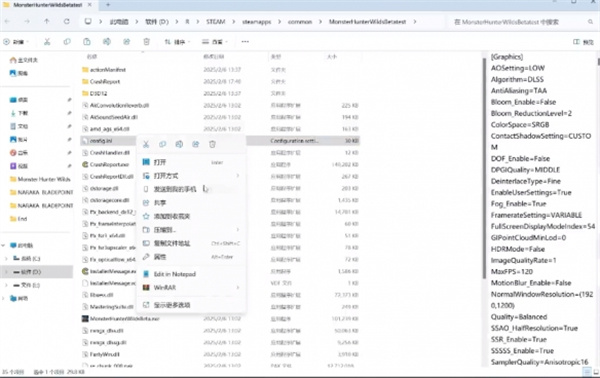The image size is (600, 378).
Task: Choose Edit in Notepad
Action: [191, 274]
